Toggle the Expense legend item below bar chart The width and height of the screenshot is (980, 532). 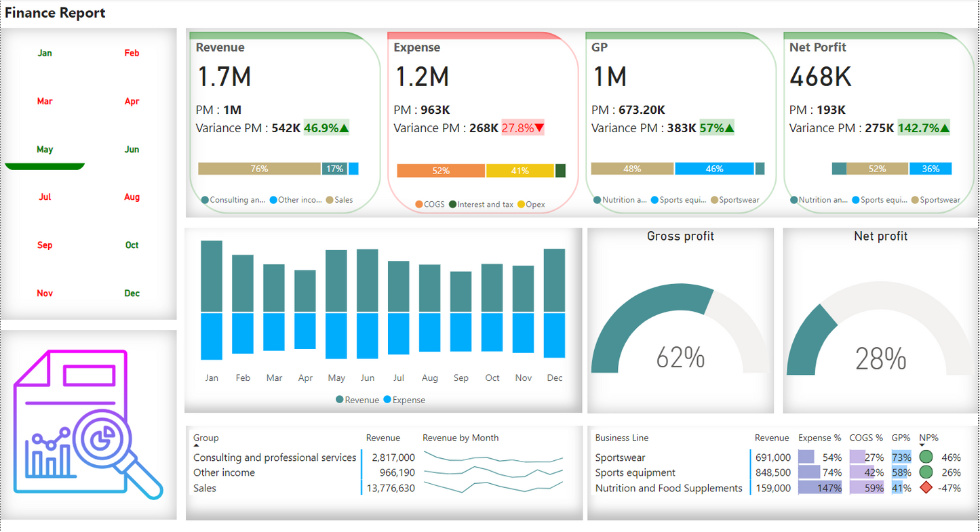coord(405,400)
